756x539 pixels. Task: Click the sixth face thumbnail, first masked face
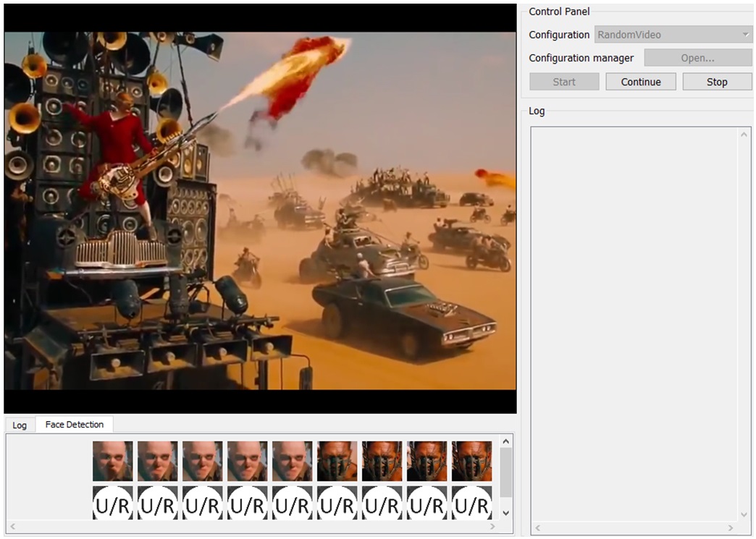(x=337, y=461)
